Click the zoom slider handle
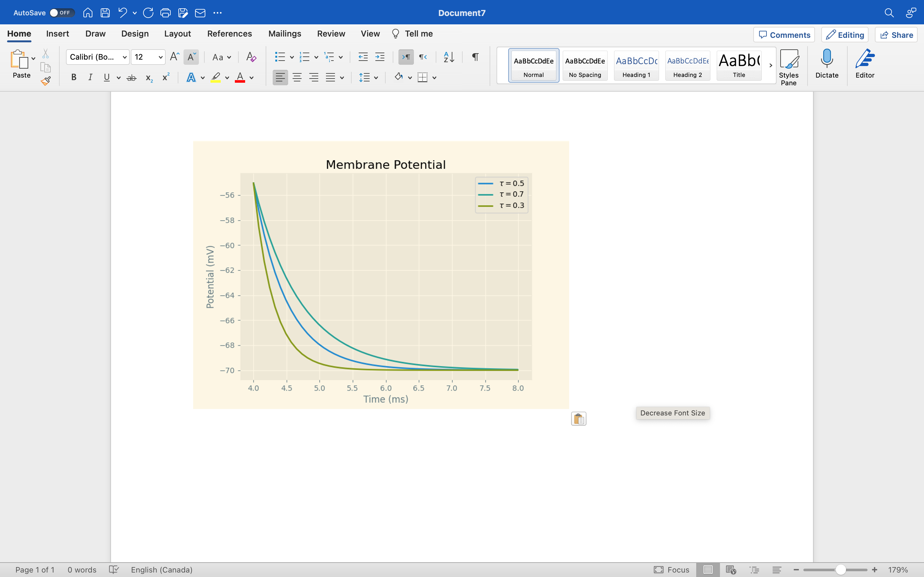924x577 pixels. tap(840, 569)
